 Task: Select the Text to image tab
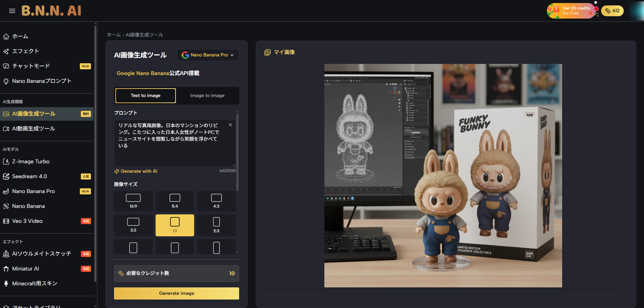click(x=145, y=96)
